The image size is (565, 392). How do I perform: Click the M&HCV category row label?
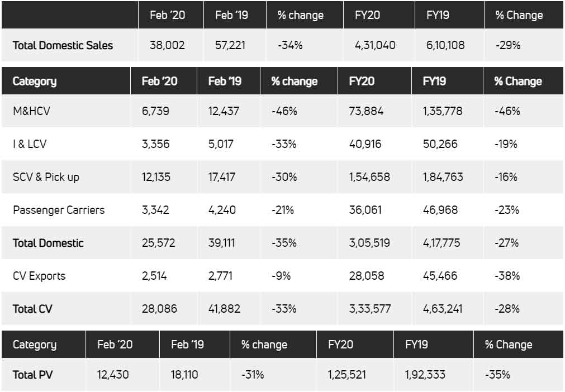click(x=31, y=111)
